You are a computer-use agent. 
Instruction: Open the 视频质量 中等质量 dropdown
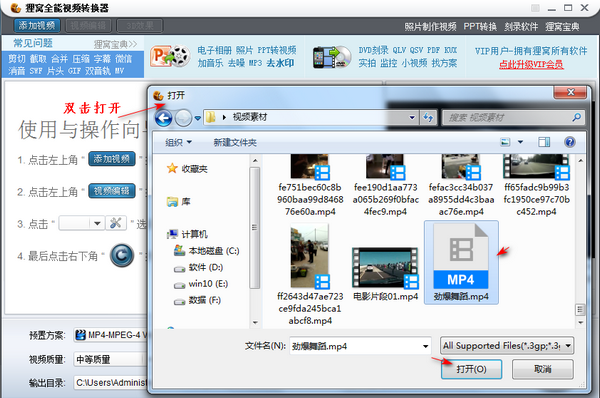111,359
